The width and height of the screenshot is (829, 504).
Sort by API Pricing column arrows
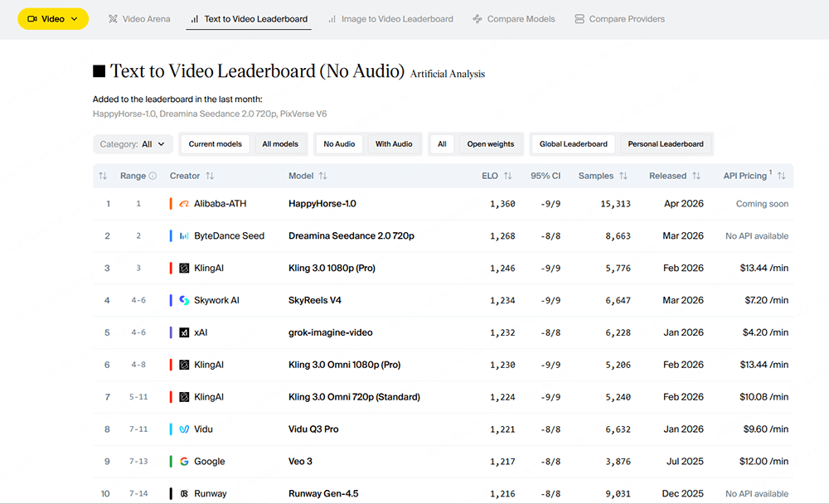pyautogui.click(x=782, y=176)
